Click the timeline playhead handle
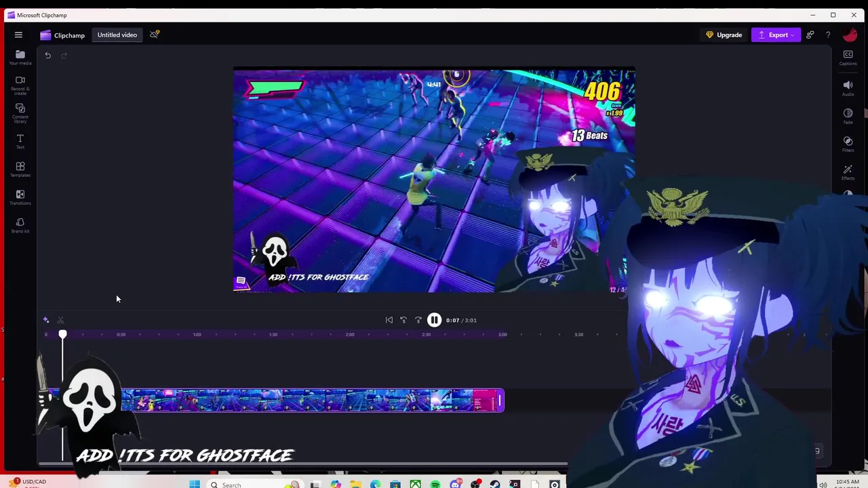This screenshot has height=488, width=868. click(x=62, y=335)
